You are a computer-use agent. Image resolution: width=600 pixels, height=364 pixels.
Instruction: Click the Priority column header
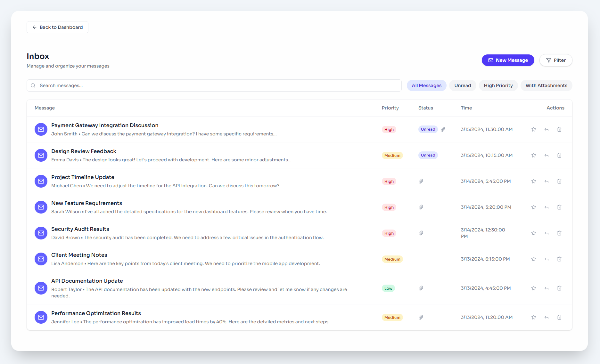click(390, 108)
